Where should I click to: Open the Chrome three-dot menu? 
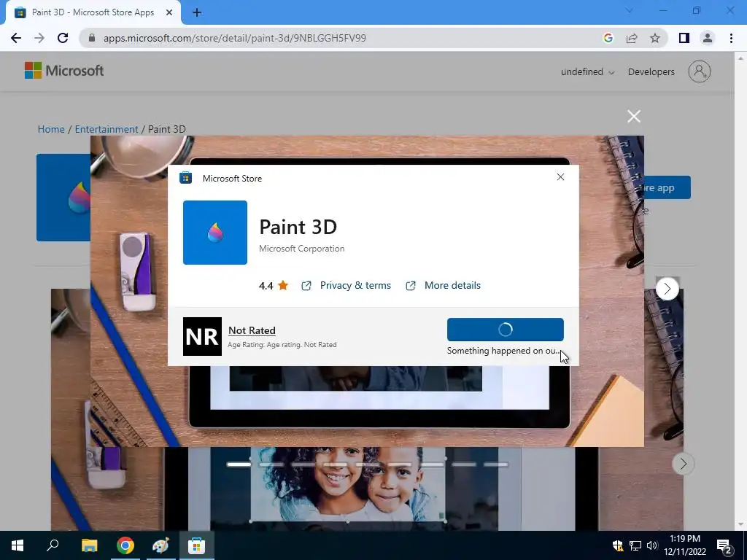pos(731,38)
